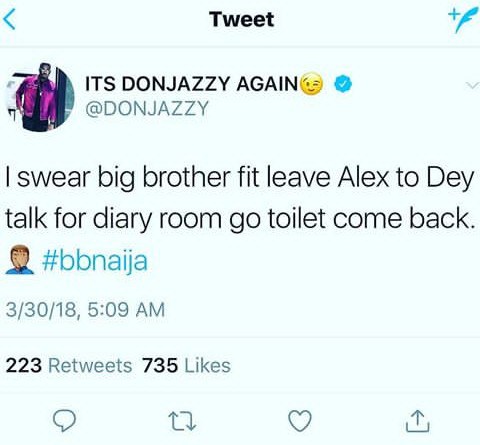Open tweet options chevron menu
The image size is (480, 445).
[472, 86]
